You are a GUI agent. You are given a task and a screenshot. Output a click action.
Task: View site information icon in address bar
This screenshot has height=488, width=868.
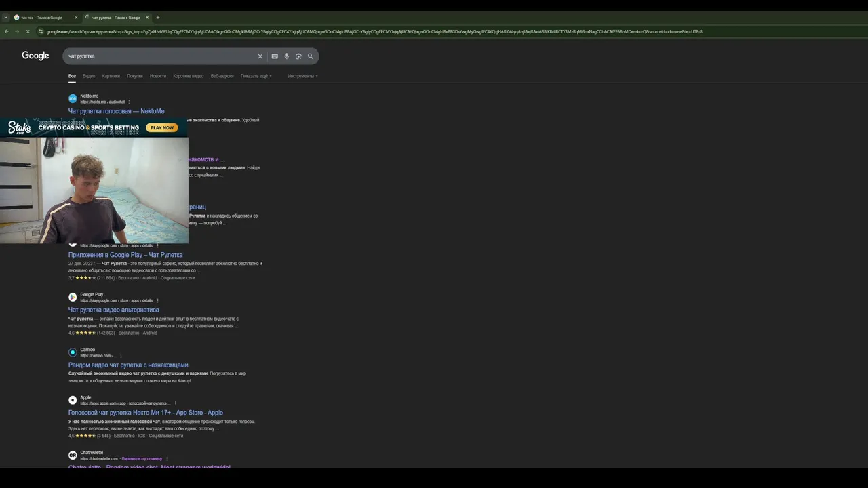point(41,31)
